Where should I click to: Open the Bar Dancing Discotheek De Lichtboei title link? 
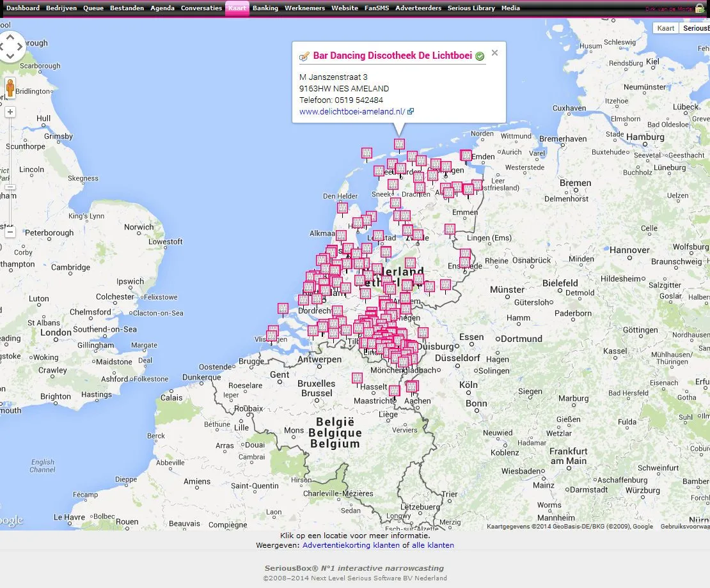[x=393, y=56]
